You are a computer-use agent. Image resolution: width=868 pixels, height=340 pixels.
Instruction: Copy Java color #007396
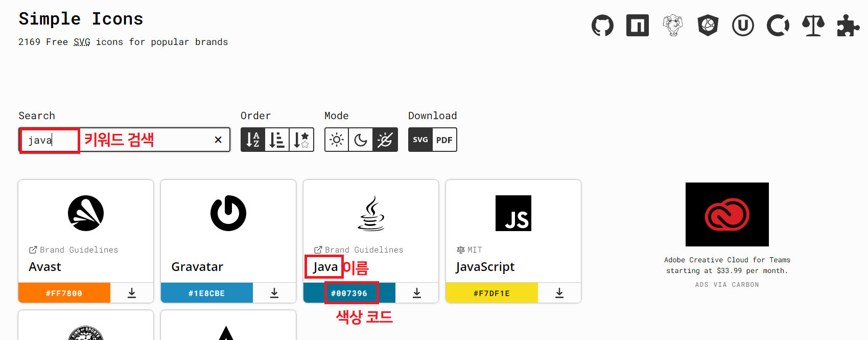point(349,293)
